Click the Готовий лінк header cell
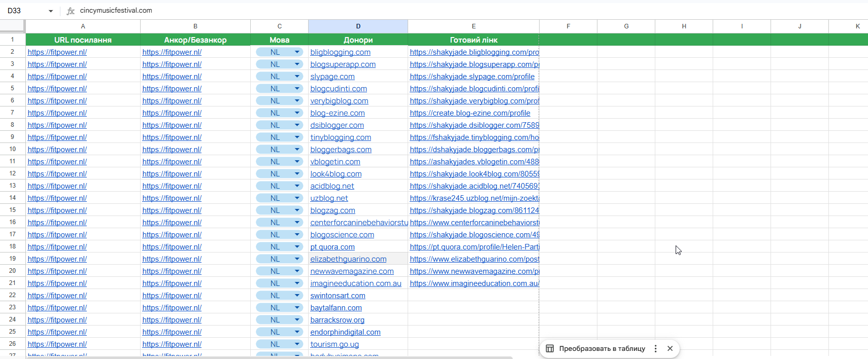This screenshot has width=868, height=359. [474, 40]
